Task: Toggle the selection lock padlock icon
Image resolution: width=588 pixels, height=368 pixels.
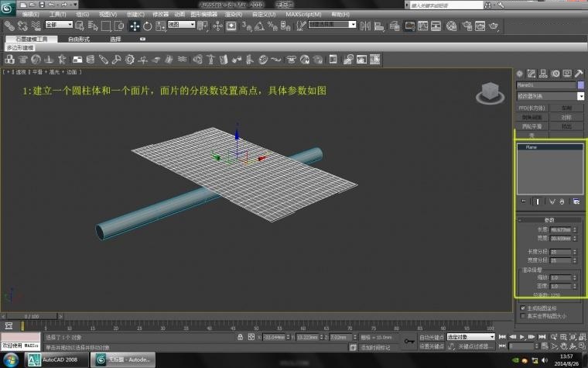Action: click(x=241, y=337)
